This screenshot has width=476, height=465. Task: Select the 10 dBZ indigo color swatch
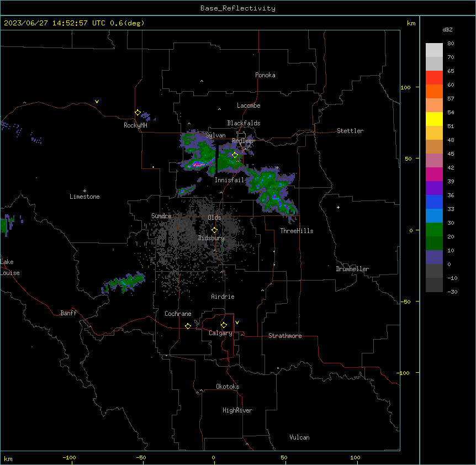[434, 257]
